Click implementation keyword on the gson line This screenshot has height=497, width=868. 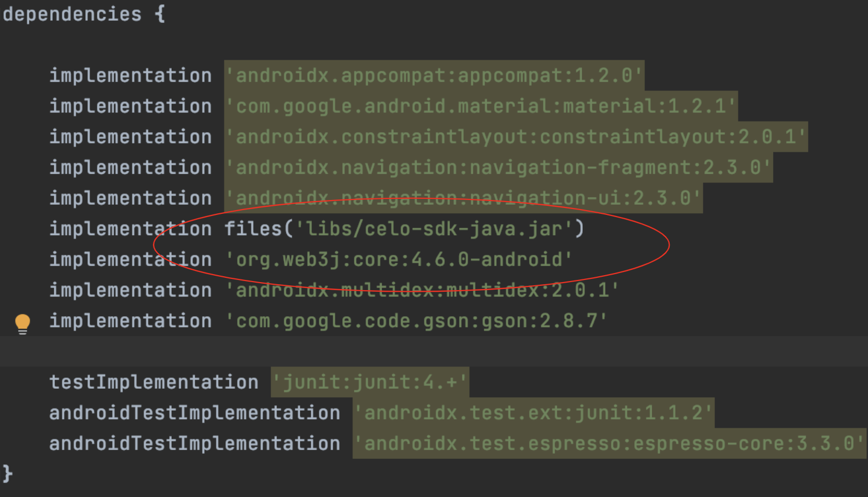tap(131, 321)
